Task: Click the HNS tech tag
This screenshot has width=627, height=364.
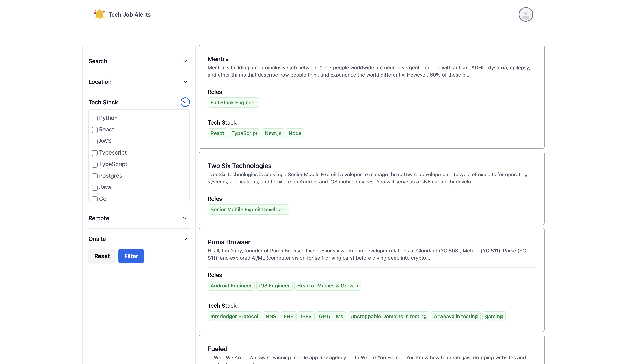Action: (x=271, y=317)
